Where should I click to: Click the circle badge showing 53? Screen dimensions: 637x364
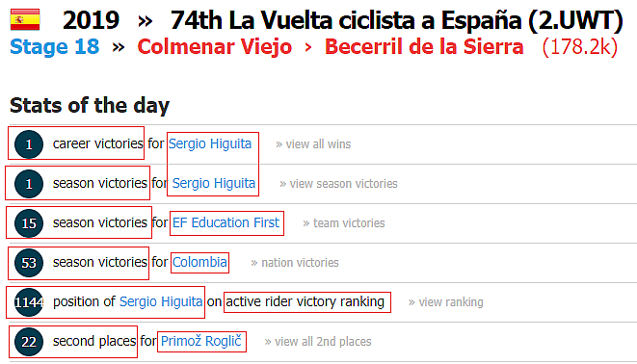click(29, 263)
